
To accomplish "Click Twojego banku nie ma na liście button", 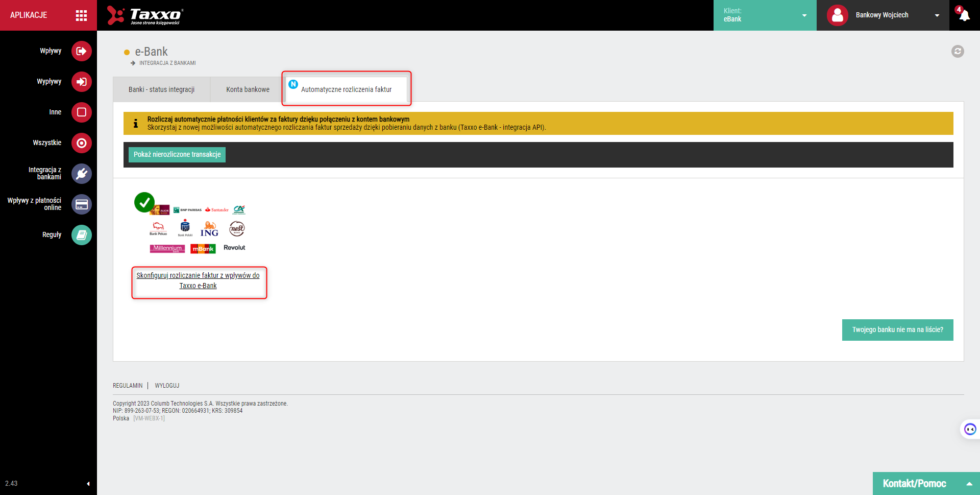I will point(897,330).
